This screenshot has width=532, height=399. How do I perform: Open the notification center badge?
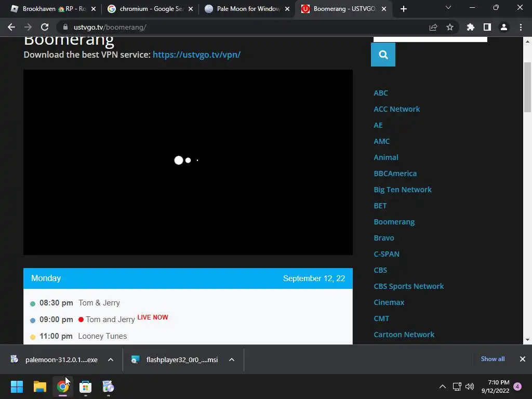(x=517, y=387)
